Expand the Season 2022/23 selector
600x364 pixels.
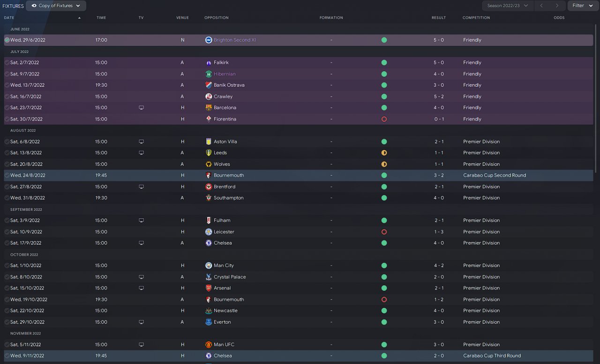pos(508,6)
